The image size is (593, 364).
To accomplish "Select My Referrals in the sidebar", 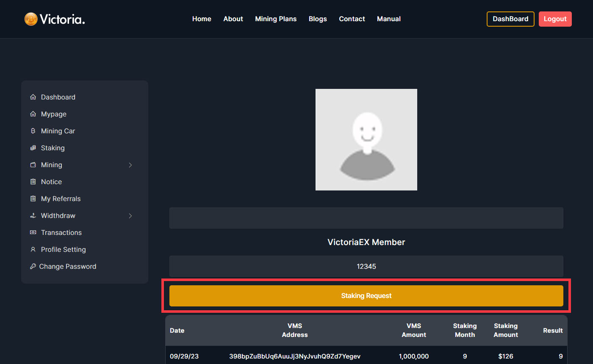I will point(61,199).
